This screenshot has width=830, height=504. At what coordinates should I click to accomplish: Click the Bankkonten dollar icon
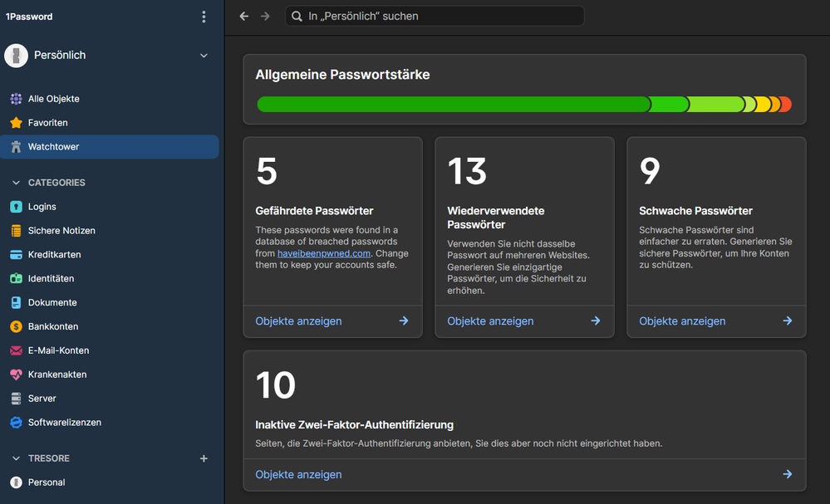[16, 327]
